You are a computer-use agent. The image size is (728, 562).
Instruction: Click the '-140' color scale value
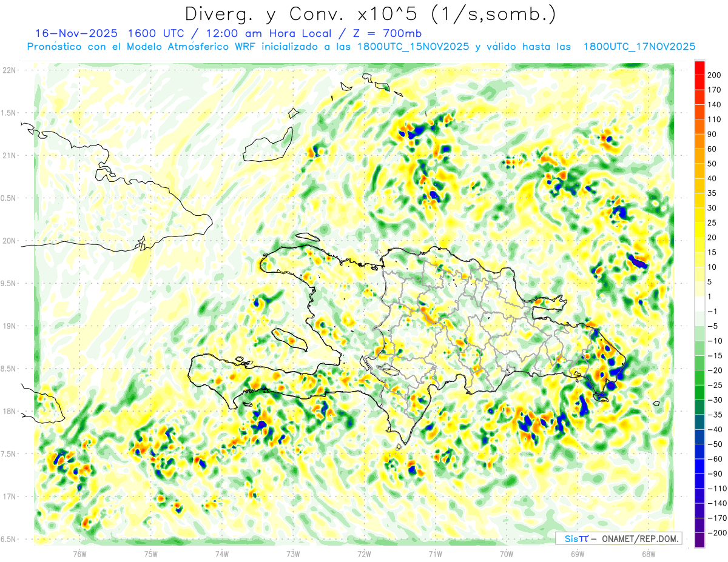point(718,503)
